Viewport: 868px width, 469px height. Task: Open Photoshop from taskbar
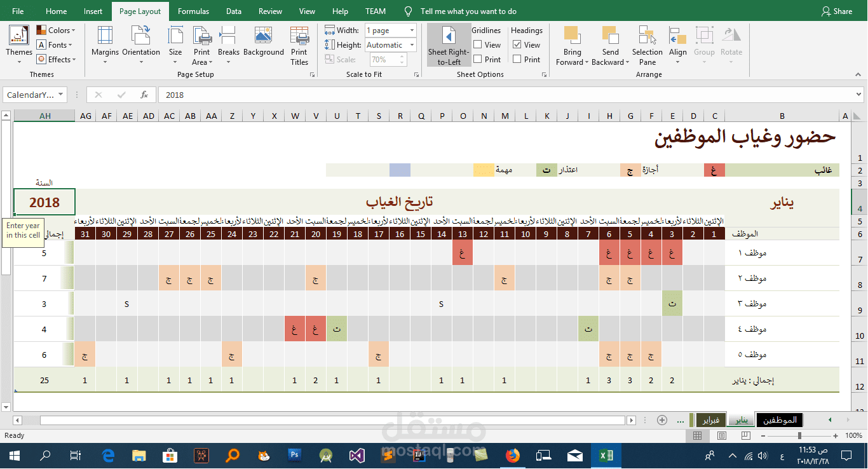click(x=294, y=455)
